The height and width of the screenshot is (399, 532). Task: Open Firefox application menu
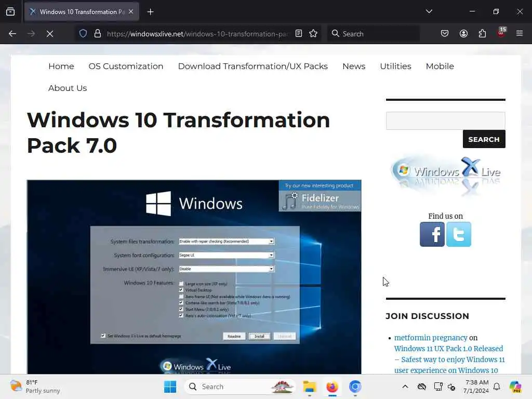(520, 34)
